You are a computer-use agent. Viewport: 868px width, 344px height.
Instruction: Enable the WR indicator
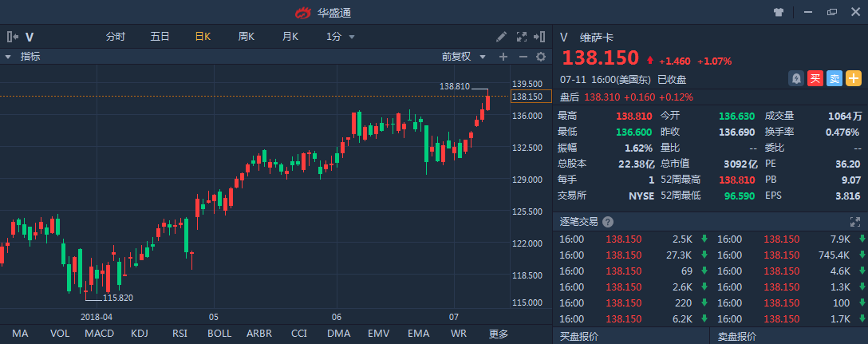tap(459, 334)
